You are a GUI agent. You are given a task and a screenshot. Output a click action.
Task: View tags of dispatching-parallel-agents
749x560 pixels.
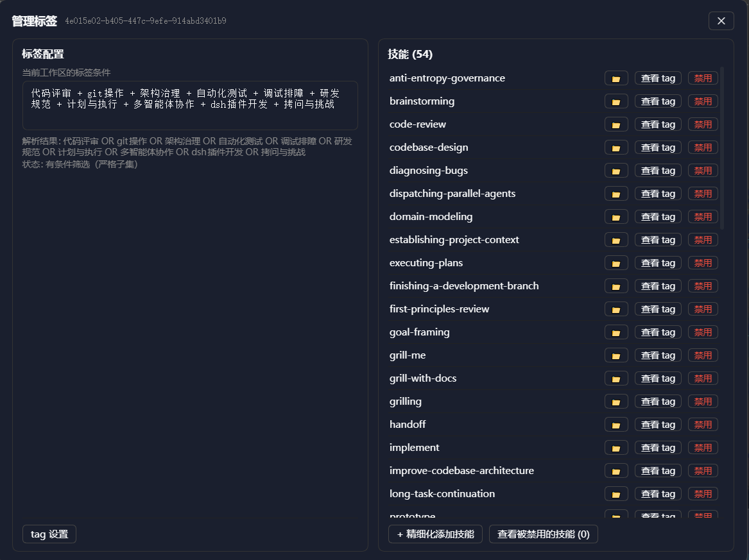(x=658, y=194)
